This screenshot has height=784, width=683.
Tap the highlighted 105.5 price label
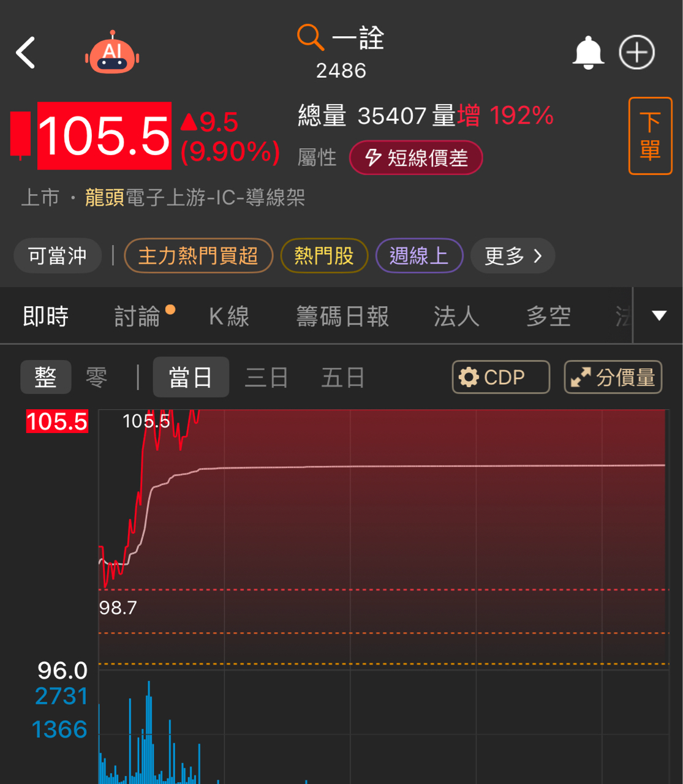pos(56,421)
